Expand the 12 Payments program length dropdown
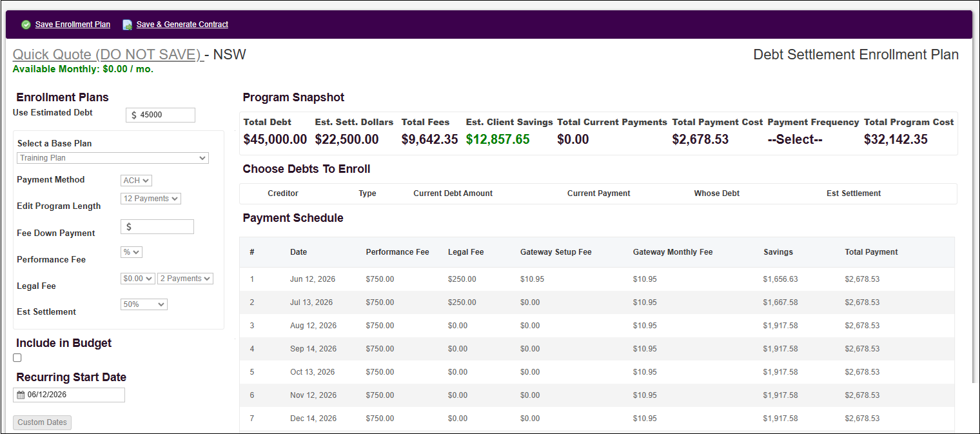The height and width of the screenshot is (434, 980). [151, 199]
